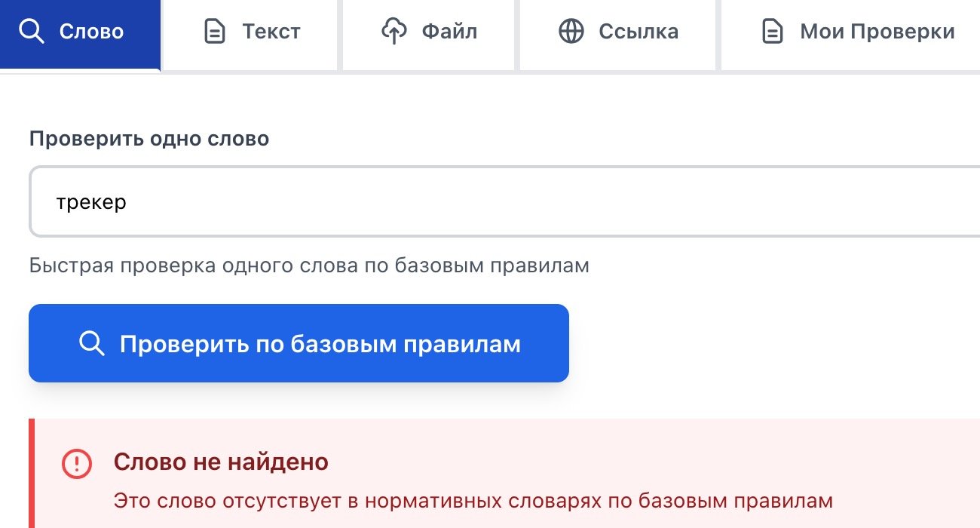Viewport: 980px width, 528px height.
Task: Click the Проверить одно слово field label
Action: 149,139
